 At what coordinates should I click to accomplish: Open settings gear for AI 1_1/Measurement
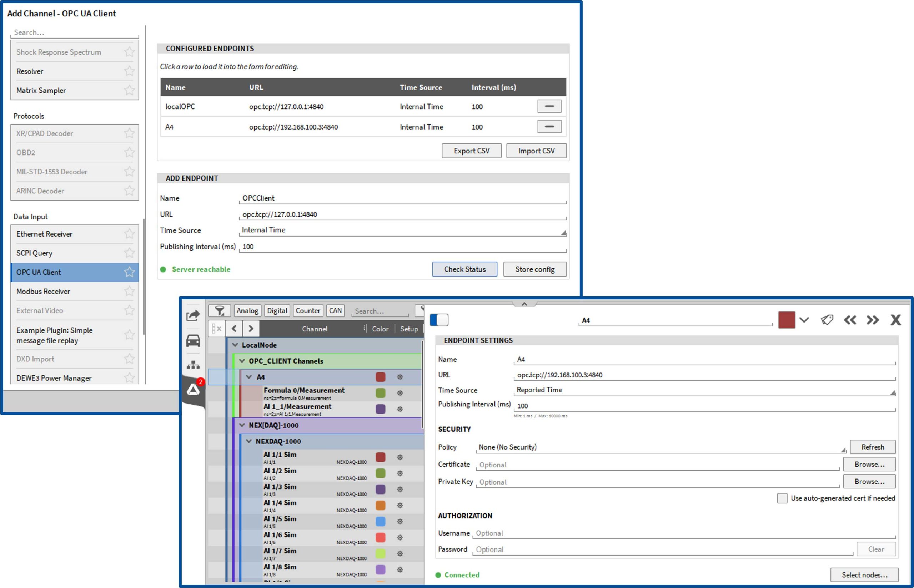click(400, 409)
